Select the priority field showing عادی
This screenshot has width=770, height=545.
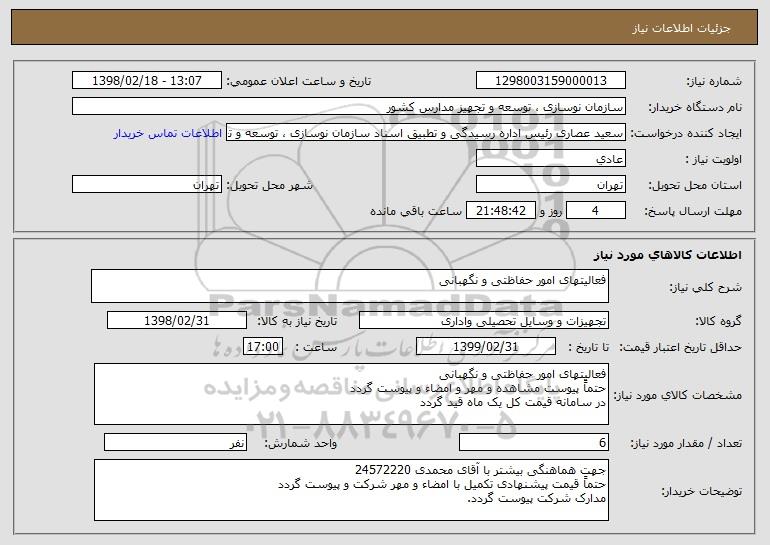pos(550,159)
